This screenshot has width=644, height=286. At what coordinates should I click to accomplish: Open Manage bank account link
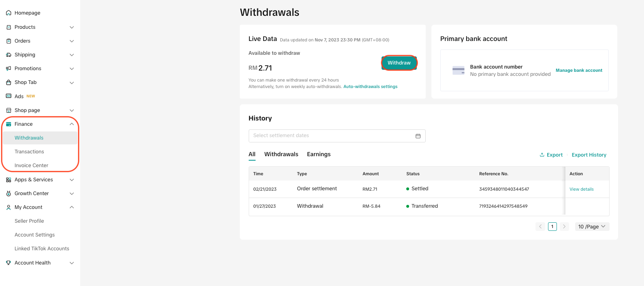click(579, 70)
